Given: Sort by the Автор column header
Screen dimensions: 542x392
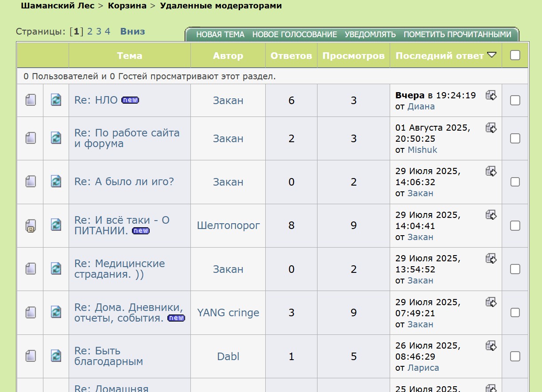Looking at the screenshot, I should click(228, 56).
